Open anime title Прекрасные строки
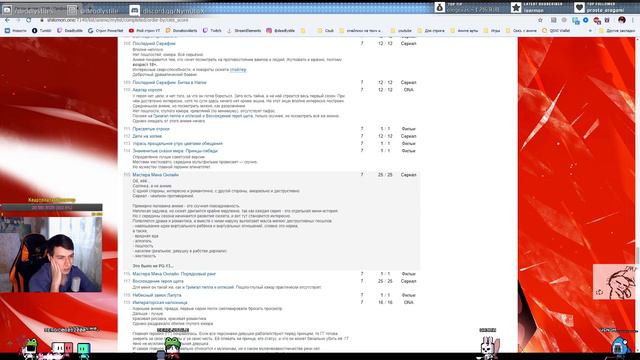 click(x=151, y=129)
